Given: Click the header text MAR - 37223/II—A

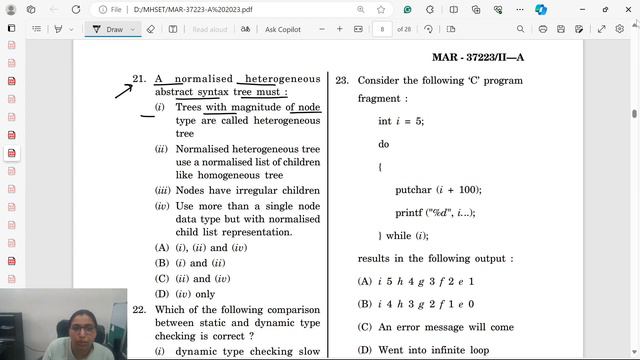Looking at the screenshot, I should (x=478, y=57).
